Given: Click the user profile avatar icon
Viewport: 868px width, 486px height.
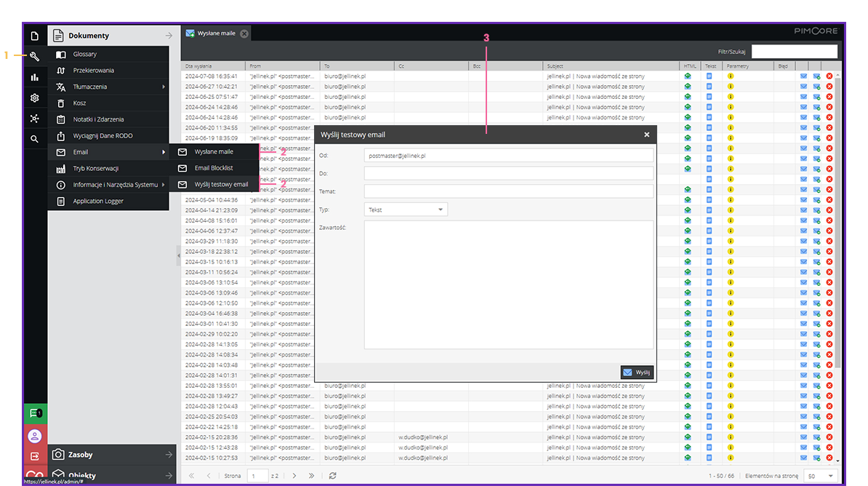Looking at the screenshot, I should [35, 436].
